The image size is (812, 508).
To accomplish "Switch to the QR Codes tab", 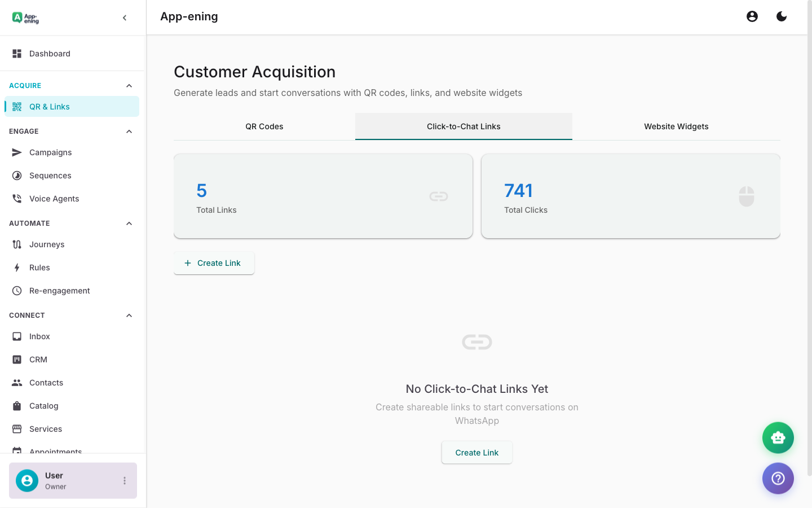I will tap(264, 126).
